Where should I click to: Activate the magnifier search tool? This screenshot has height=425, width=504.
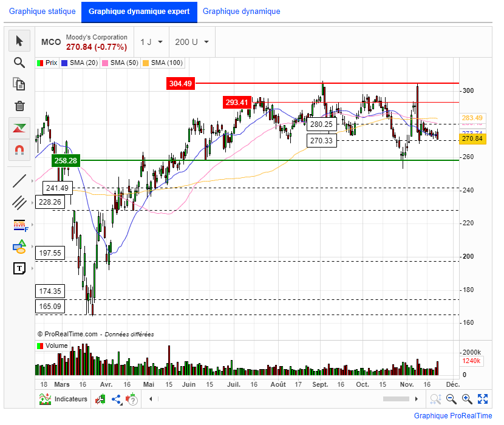pyautogui.click(x=19, y=63)
